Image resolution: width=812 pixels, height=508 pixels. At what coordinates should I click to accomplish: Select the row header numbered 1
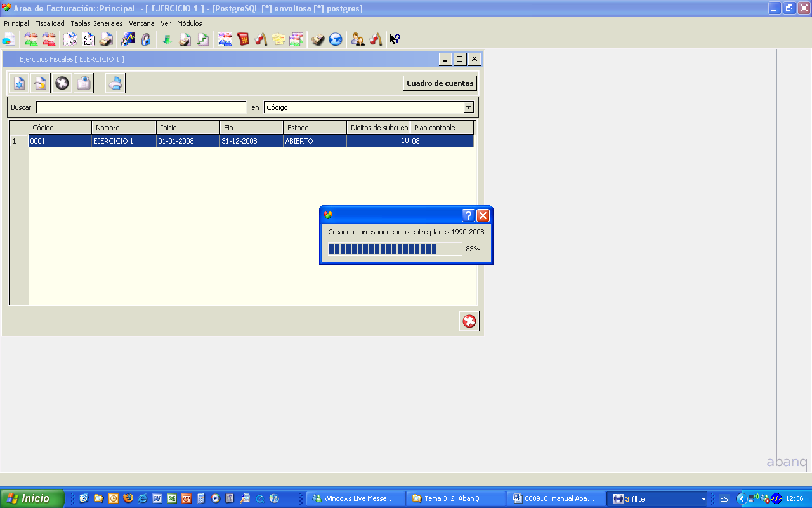[x=19, y=141]
